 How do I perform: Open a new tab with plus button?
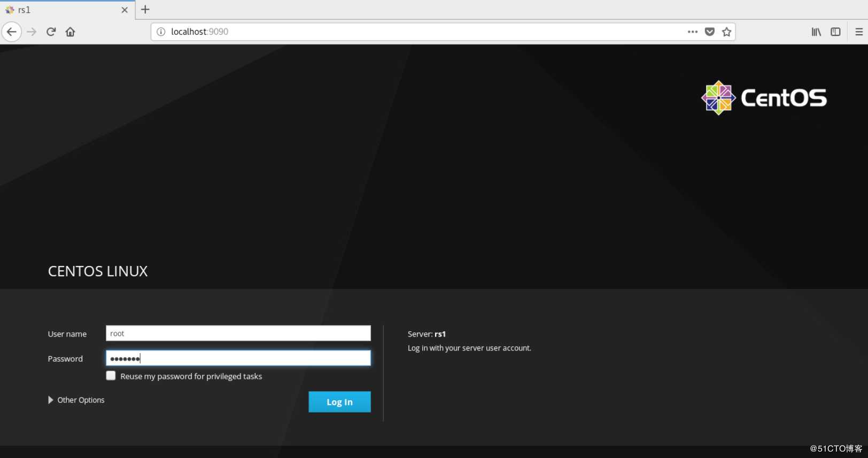click(x=145, y=10)
